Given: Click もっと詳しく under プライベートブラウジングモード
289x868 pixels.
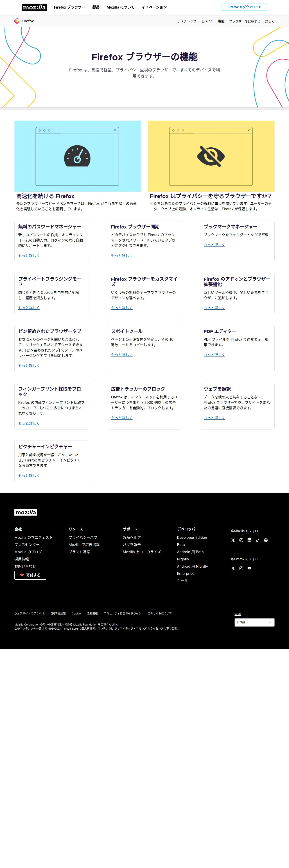Looking at the screenshot, I should pyautogui.click(x=29, y=308).
